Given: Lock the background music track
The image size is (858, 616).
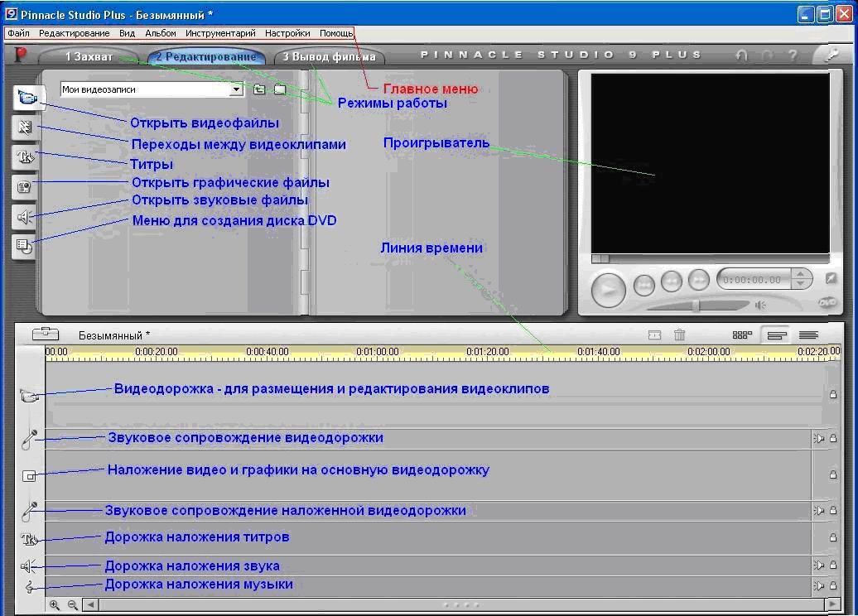Looking at the screenshot, I should [833, 585].
